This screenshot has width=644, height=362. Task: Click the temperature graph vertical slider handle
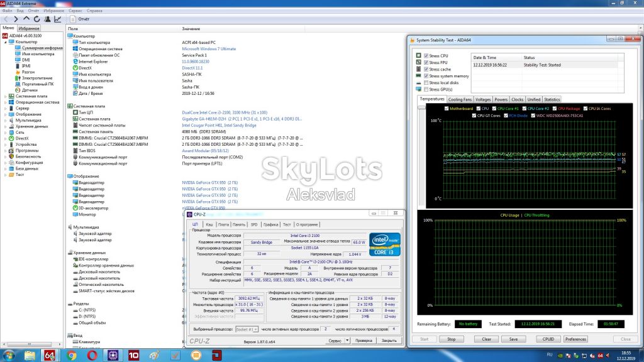tap(421, 107)
